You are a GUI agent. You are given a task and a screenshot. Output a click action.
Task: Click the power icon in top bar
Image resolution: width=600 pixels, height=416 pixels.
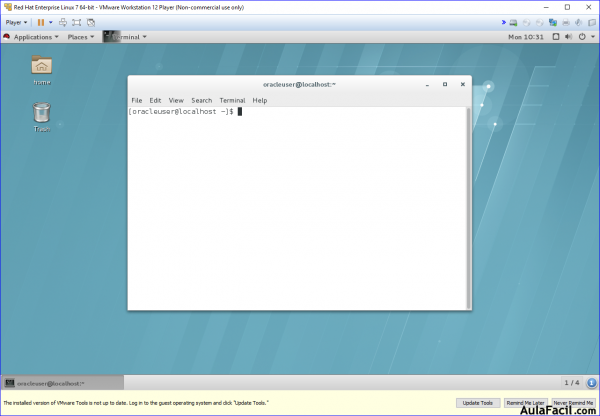click(x=582, y=37)
